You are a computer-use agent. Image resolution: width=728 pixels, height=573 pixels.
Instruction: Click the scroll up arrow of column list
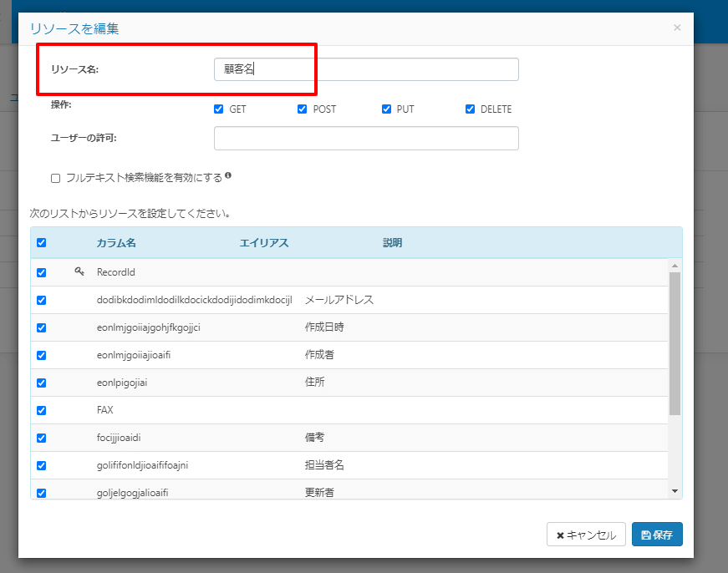675,266
